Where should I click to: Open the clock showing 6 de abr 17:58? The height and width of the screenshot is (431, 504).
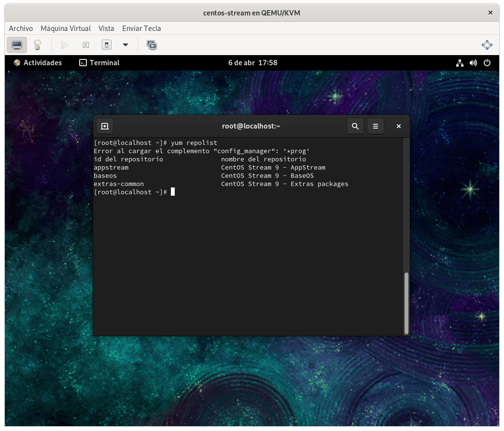tap(252, 63)
